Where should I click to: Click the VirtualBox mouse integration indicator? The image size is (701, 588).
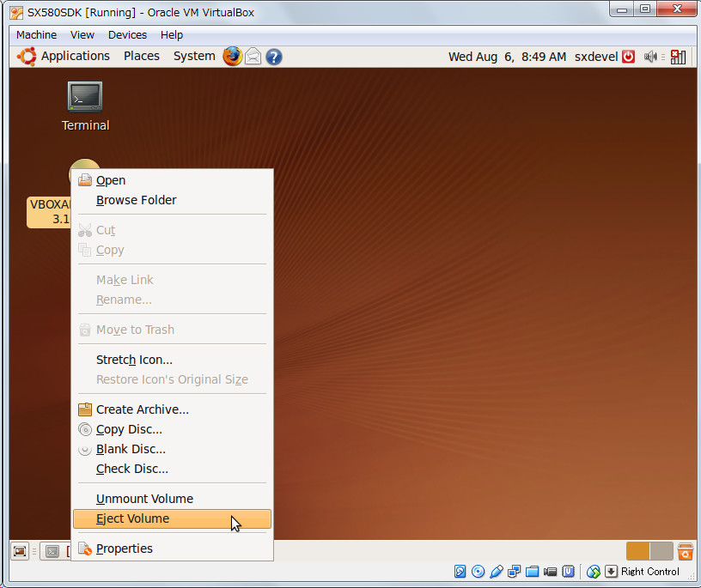pyautogui.click(x=594, y=572)
